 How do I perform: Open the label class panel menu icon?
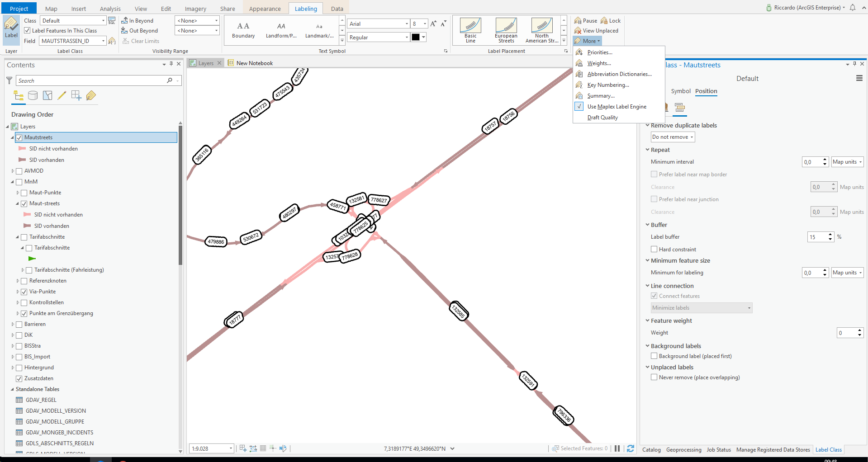click(x=859, y=78)
